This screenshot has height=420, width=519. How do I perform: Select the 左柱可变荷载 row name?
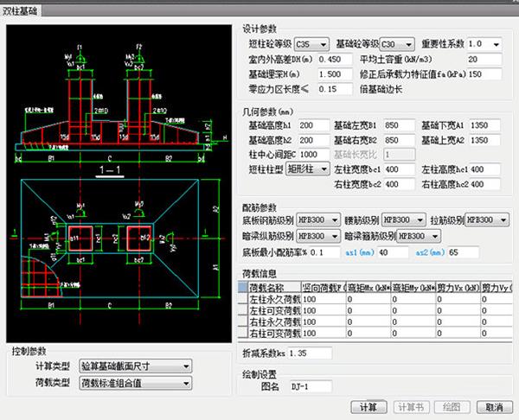pos(275,310)
